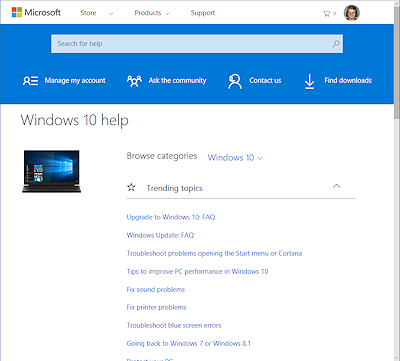This screenshot has width=400, height=361.
Task: Click the Contact us headset icon
Action: 235,81
